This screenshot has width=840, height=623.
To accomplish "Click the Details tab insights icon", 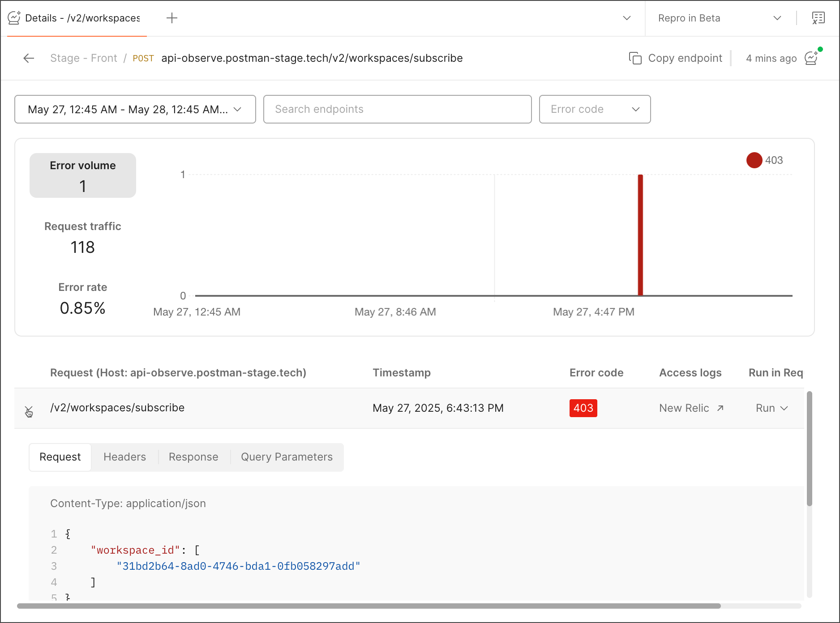I will [14, 18].
